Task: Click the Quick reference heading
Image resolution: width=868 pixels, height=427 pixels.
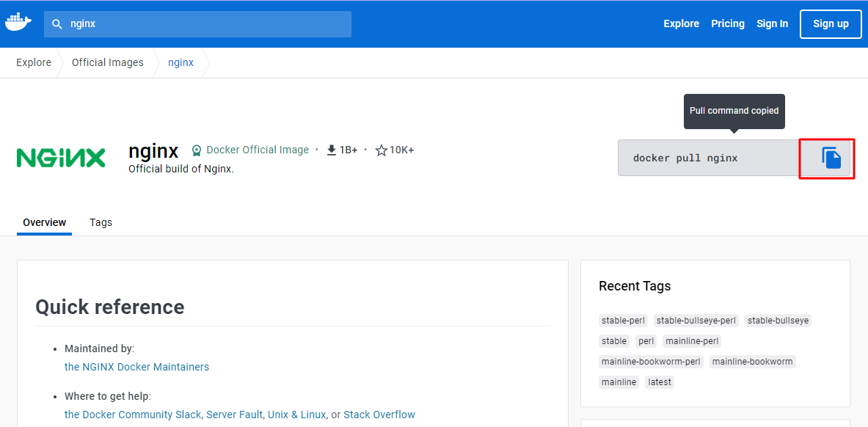Action: point(109,307)
